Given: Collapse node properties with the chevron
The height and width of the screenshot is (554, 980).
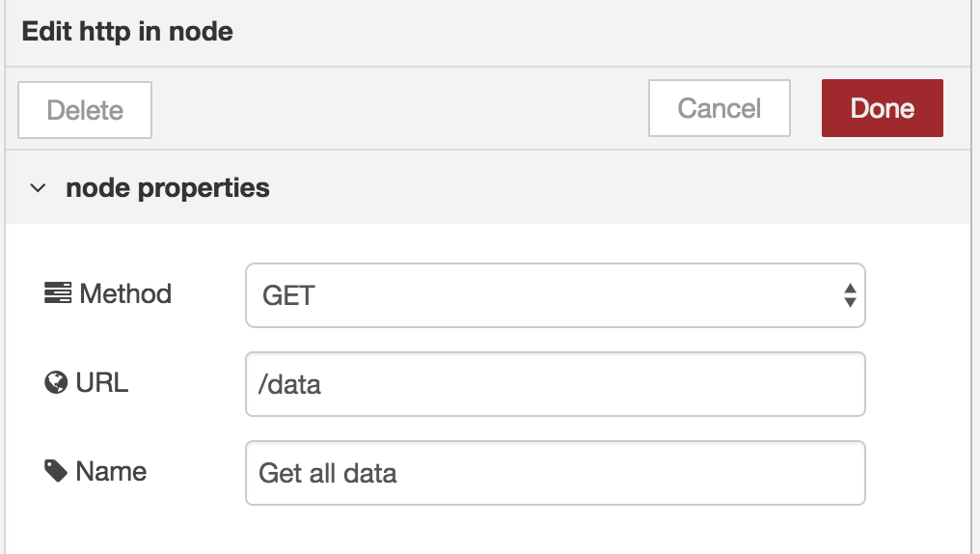Looking at the screenshot, I should (x=39, y=187).
